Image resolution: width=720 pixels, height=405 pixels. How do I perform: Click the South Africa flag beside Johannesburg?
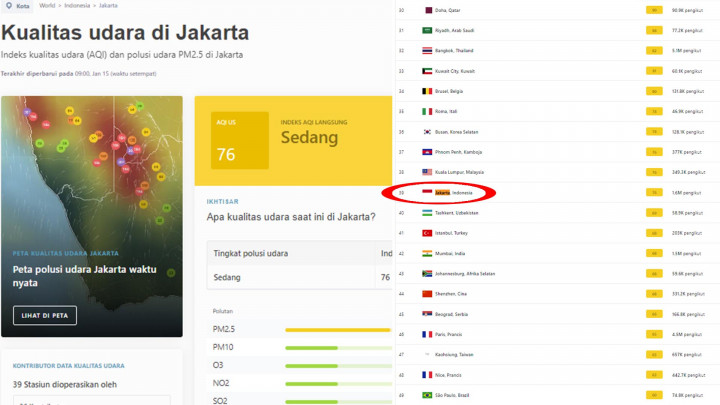[427, 274]
